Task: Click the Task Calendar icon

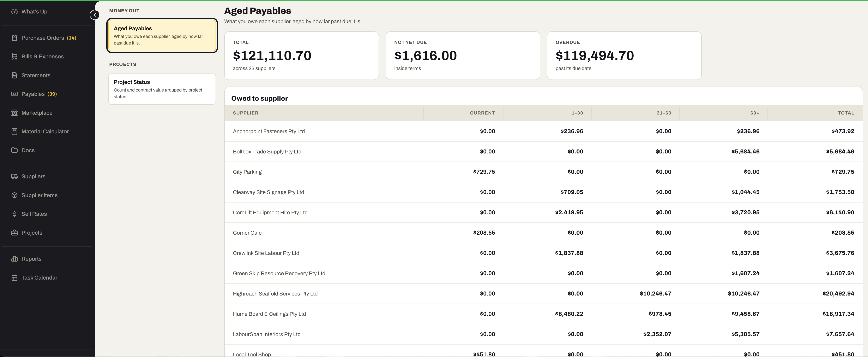Action: [x=14, y=277]
